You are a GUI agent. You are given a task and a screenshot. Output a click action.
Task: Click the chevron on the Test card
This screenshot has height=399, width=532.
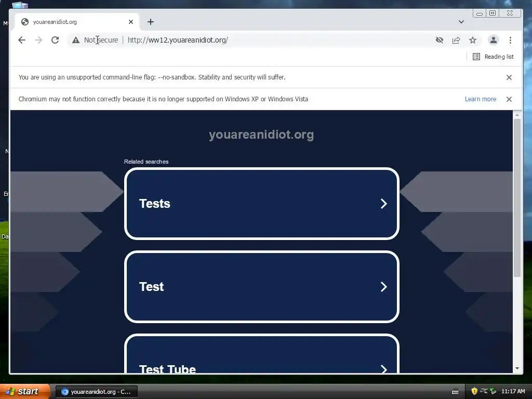384,287
